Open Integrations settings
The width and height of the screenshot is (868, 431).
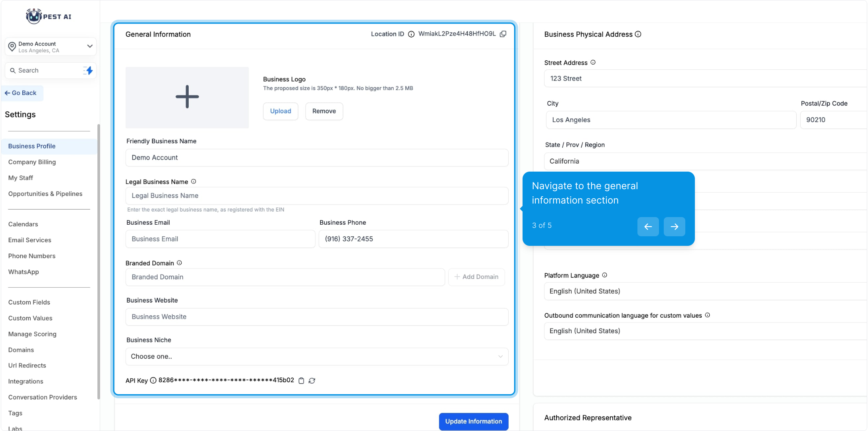(x=26, y=382)
